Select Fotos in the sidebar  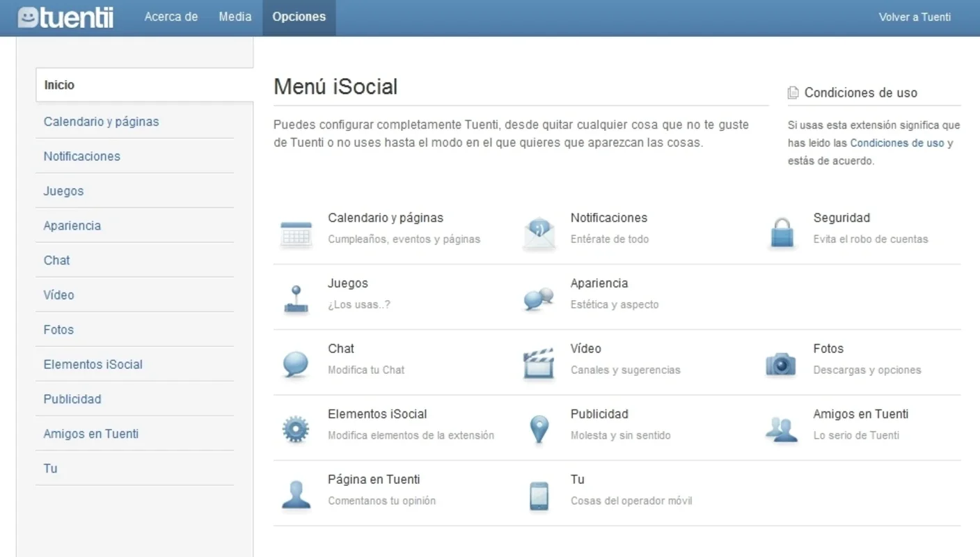coord(58,329)
